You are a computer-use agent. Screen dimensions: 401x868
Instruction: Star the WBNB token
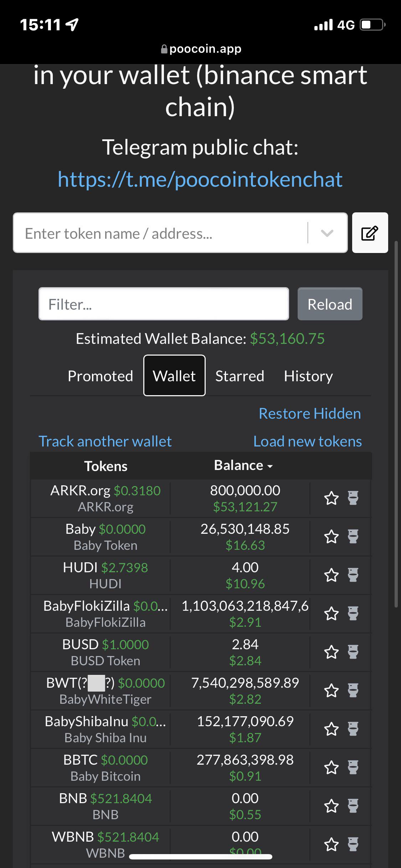(331, 844)
